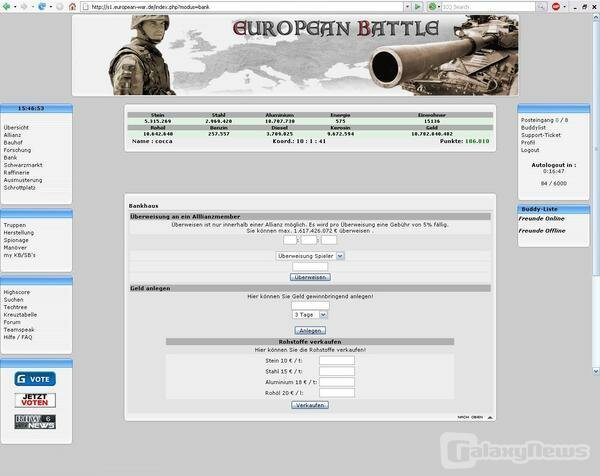Click Logout in the right panel

tap(530, 150)
